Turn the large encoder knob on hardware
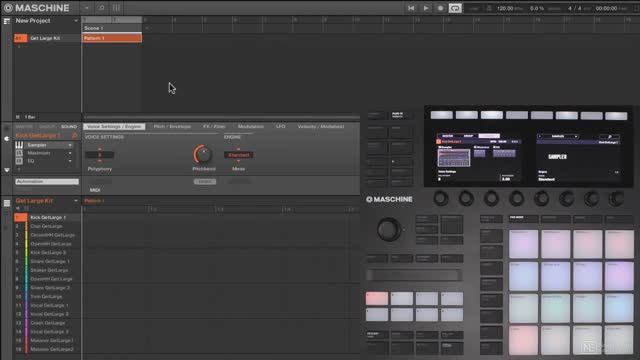This screenshot has height=360, width=640. [x=388, y=229]
